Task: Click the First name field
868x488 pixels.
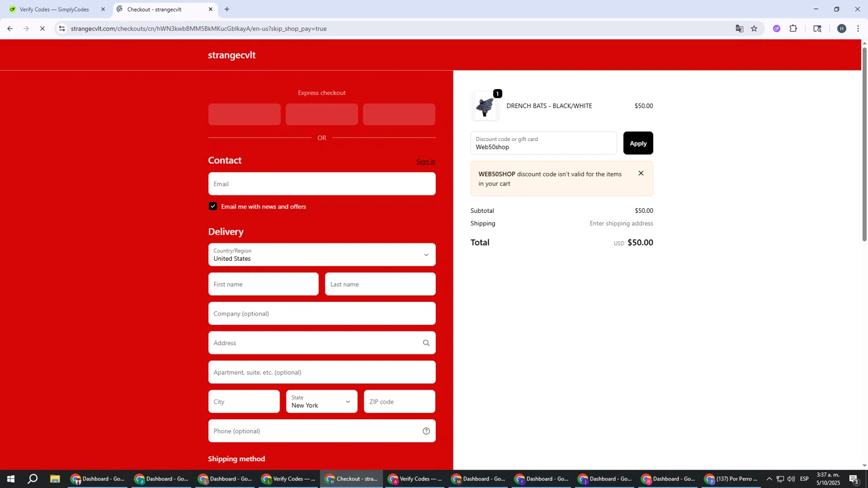Action: pos(263,284)
